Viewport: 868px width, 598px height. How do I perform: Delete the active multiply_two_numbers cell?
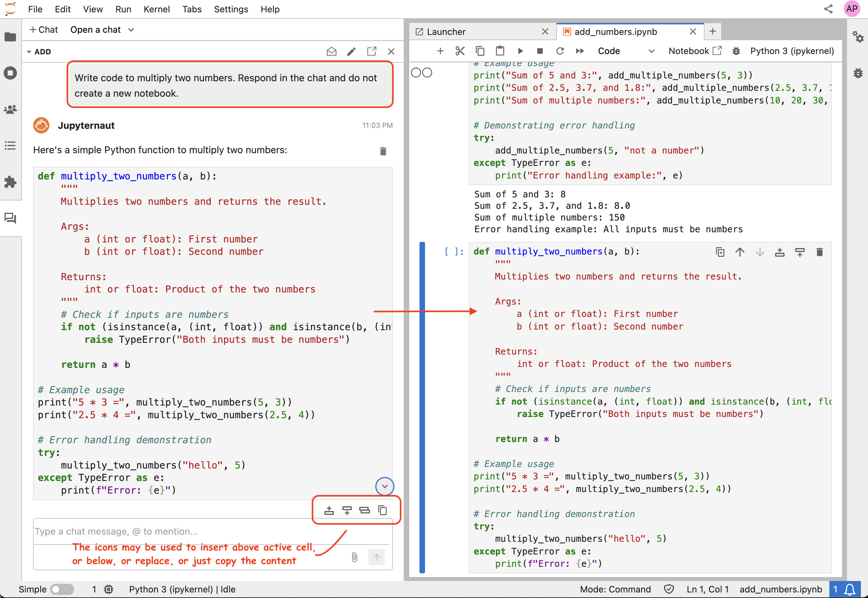click(820, 252)
